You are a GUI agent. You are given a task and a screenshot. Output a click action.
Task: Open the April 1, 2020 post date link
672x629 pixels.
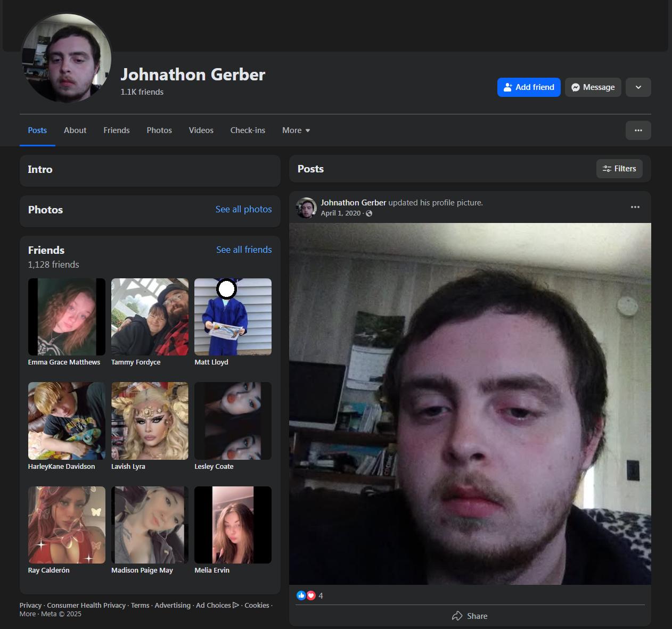pyautogui.click(x=341, y=213)
